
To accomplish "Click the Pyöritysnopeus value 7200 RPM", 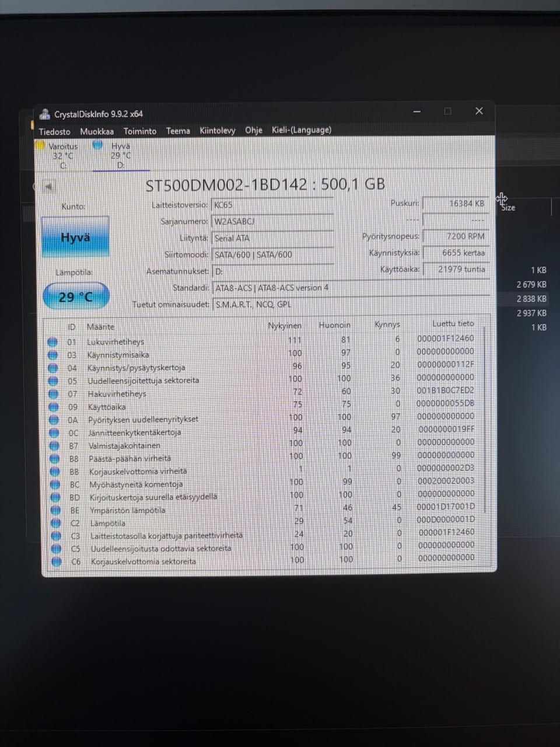I will tap(456, 236).
